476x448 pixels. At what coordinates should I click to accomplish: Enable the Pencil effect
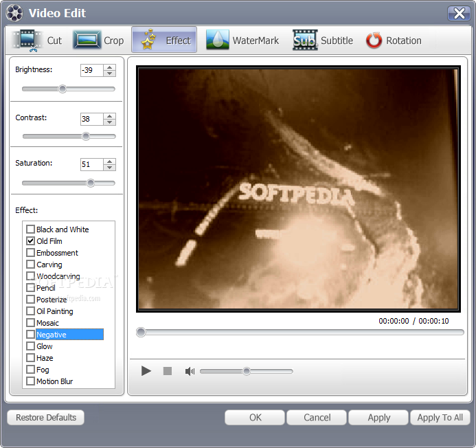[30, 288]
